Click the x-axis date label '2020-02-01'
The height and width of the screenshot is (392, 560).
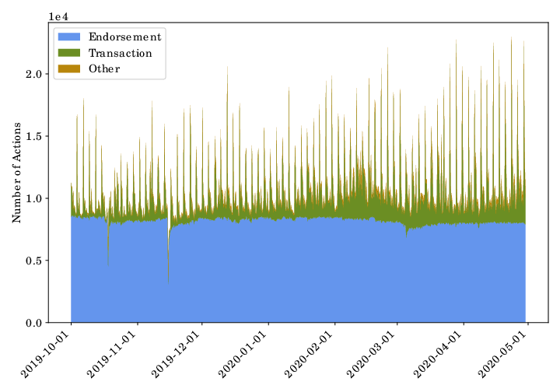[310, 354]
